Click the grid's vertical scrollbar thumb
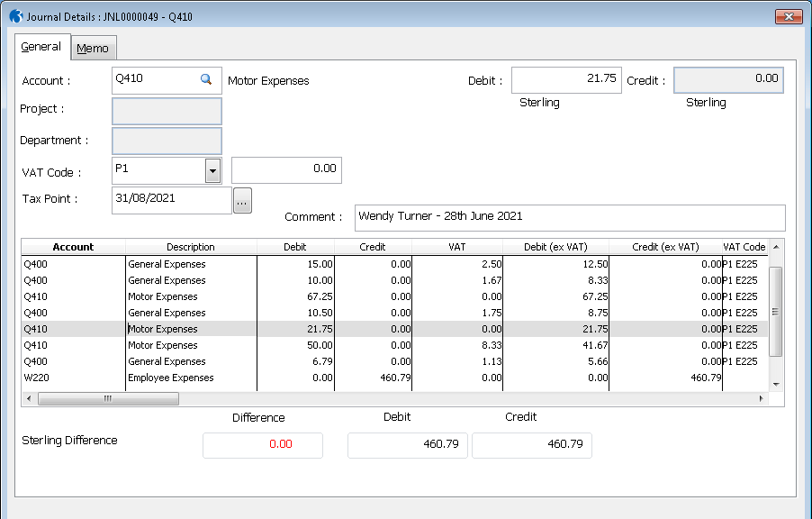Image resolution: width=812 pixels, height=519 pixels. pyautogui.click(x=776, y=312)
